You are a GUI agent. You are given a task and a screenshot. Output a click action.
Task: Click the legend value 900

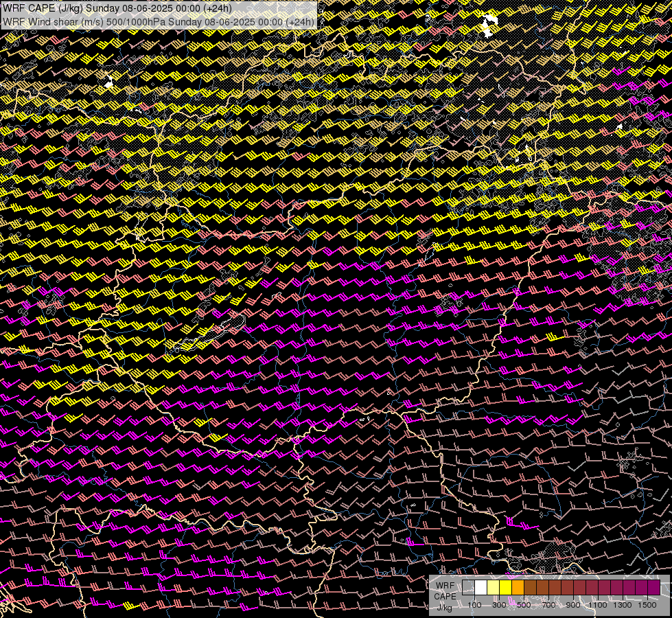[573, 605]
